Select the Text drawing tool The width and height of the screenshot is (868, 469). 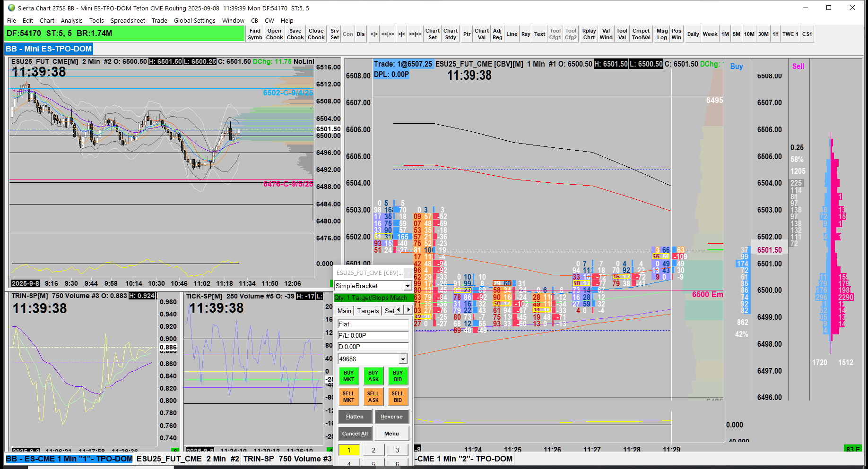point(540,34)
